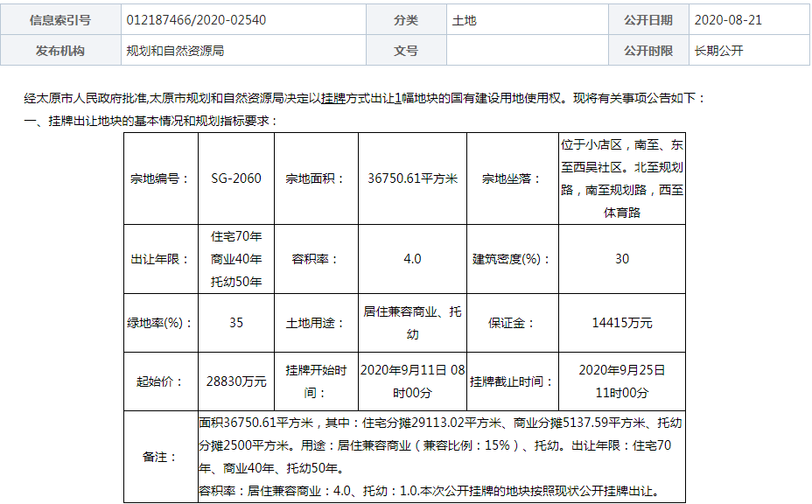Viewport: 812px width, 504px height.
Task: Select the 土地 category value
Action: (x=464, y=20)
